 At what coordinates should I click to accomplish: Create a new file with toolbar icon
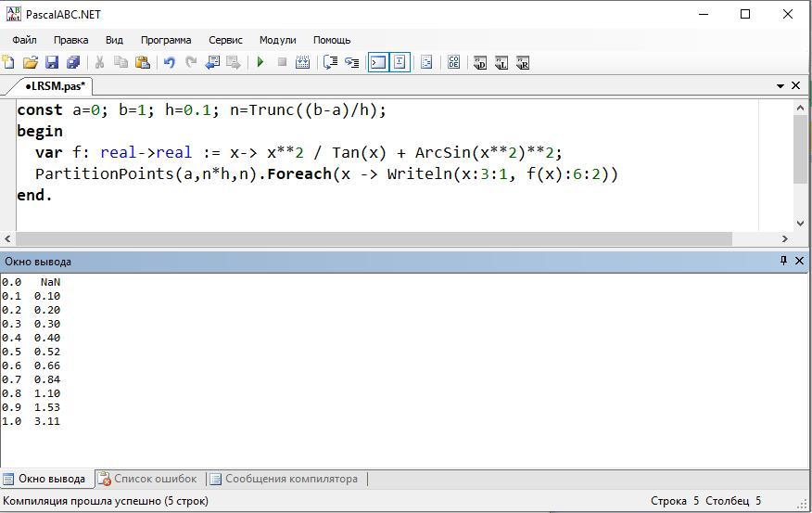click(x=8, y=62)
